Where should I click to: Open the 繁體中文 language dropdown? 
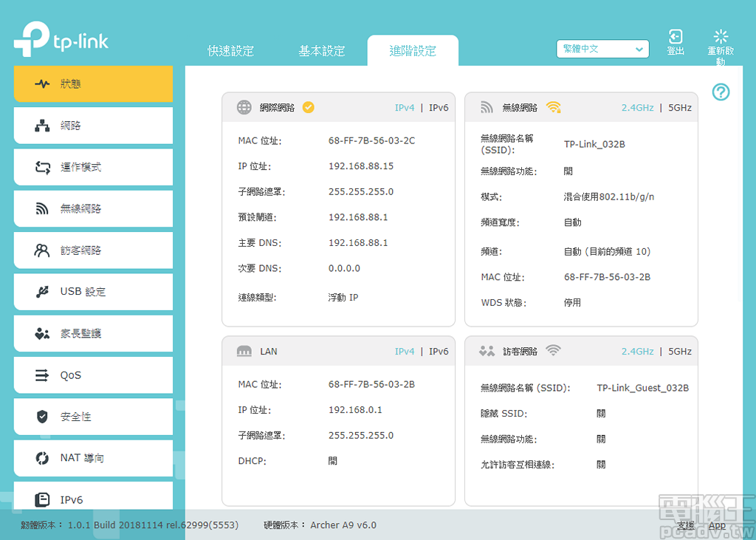click(602, 49)
